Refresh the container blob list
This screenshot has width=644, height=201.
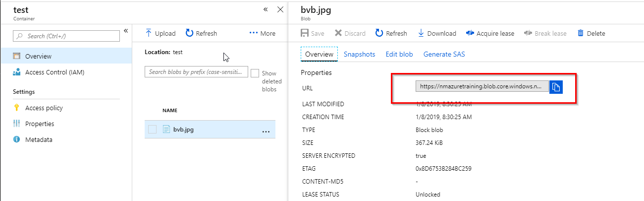pos(201,33)
